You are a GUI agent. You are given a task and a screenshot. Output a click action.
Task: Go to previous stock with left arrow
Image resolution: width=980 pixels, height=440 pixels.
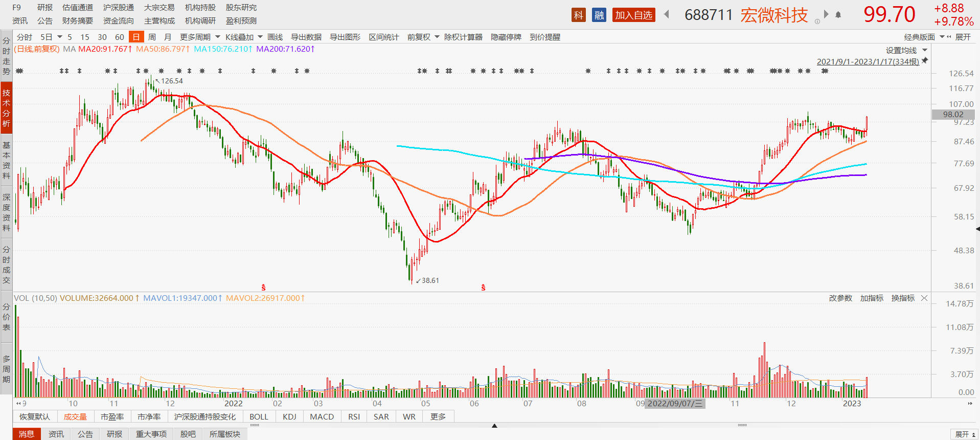(667, 14)
